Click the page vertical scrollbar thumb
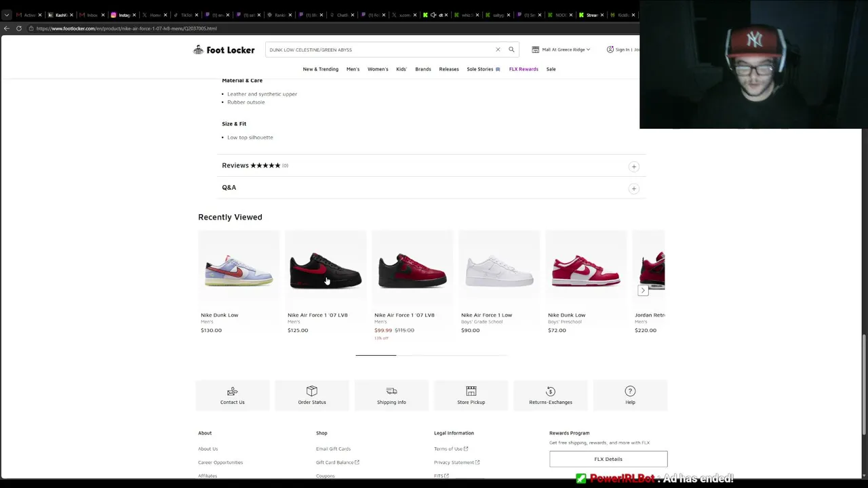Screen dimensions: 868x488 (864, 385)
